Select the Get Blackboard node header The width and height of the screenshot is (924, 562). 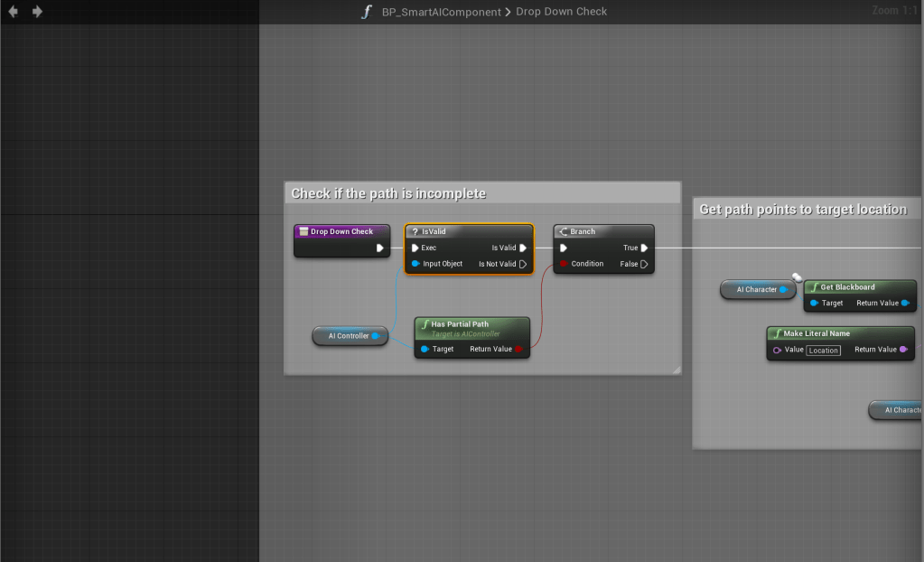click(x=860, y=287)
